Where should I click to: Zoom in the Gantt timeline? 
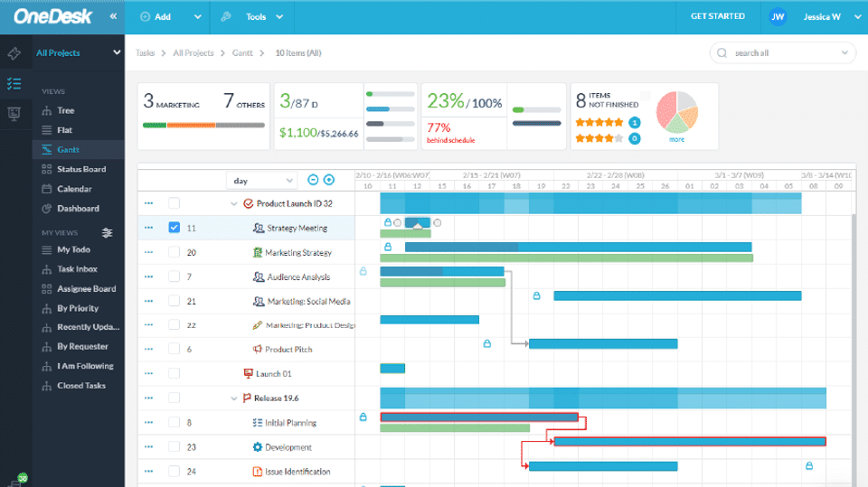329,180
